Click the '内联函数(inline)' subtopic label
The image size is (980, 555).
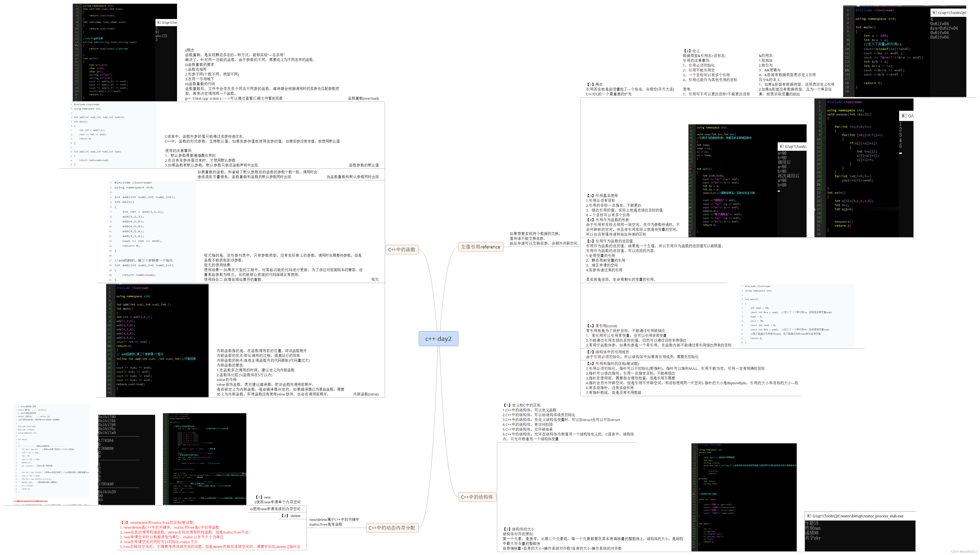[x=366, y=394]
